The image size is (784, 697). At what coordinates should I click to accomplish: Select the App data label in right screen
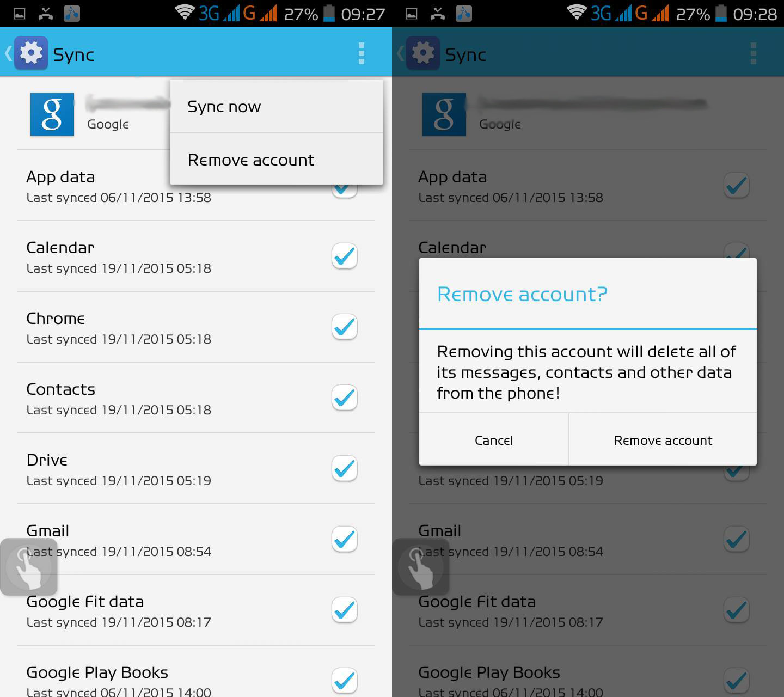(x=452, y=178)
